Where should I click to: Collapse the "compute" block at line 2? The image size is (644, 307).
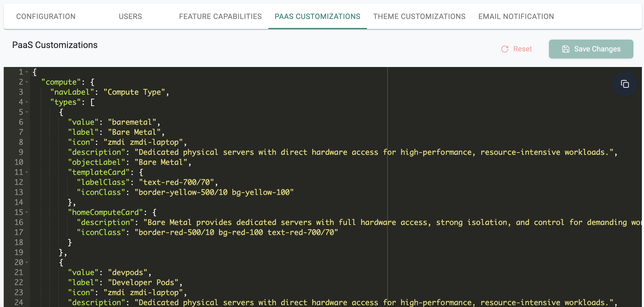27,82
